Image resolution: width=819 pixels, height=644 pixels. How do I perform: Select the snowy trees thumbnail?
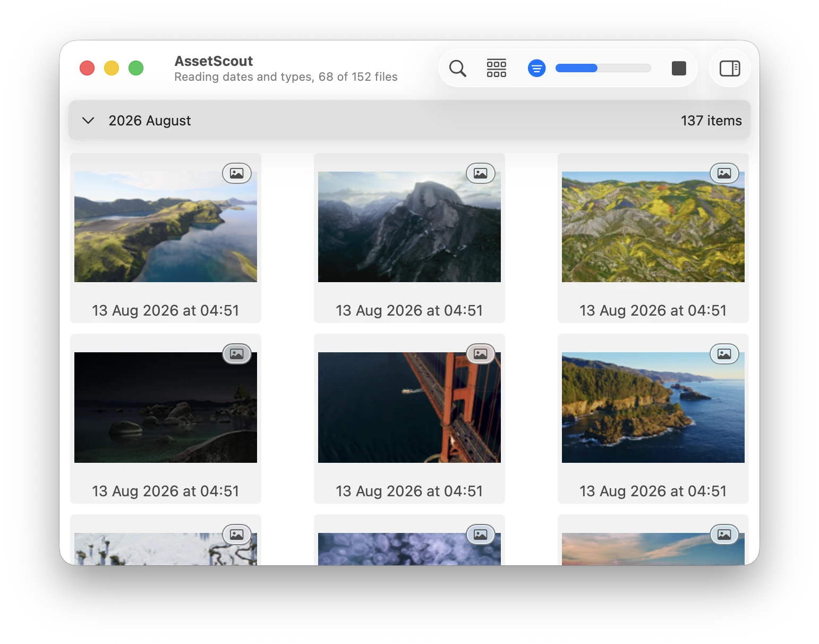pos(166,549)
